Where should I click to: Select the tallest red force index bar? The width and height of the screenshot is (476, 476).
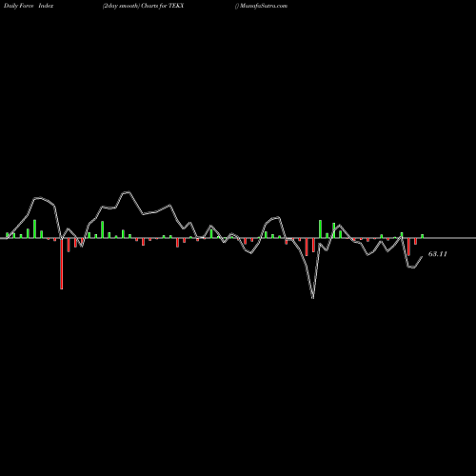(62, 264)
